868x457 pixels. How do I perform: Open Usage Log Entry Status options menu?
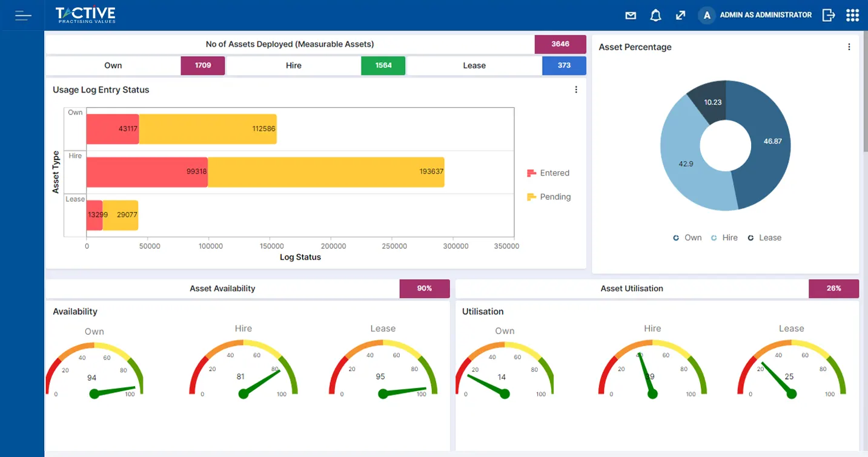coord(575,90)
